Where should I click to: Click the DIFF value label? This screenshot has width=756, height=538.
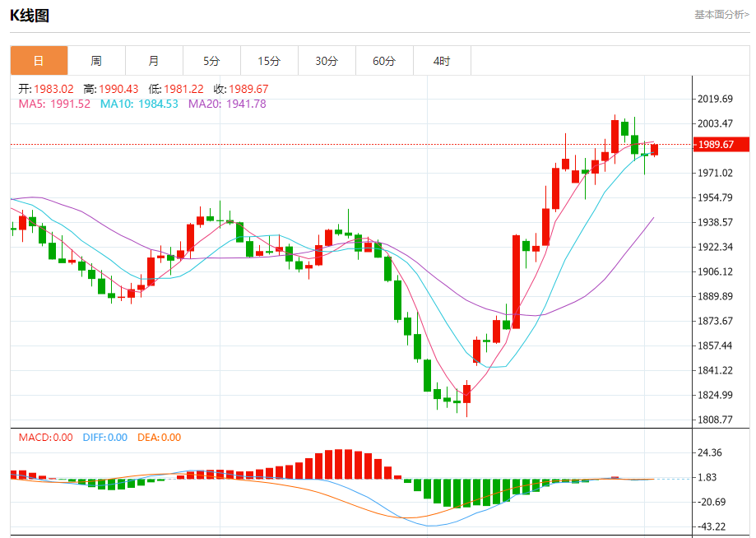104,438
